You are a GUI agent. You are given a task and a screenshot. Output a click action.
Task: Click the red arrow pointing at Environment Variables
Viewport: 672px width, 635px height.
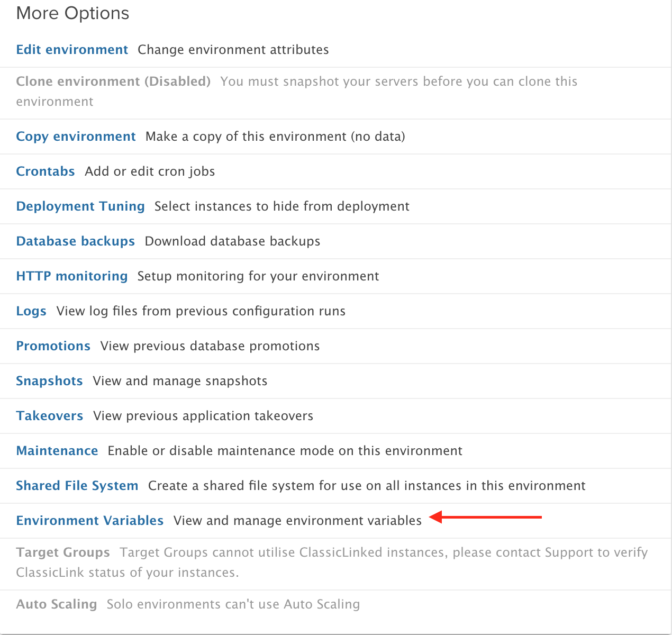coord(485,517)
